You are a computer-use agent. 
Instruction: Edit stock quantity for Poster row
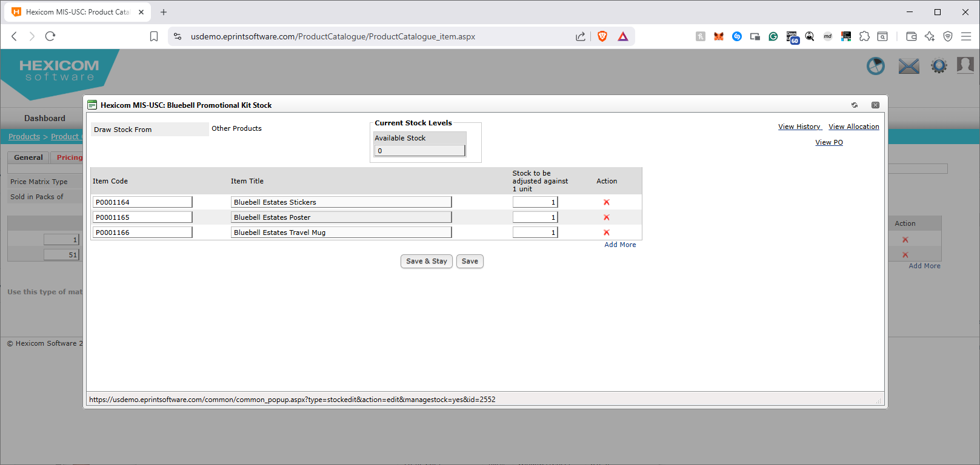(x=535, y=217)
